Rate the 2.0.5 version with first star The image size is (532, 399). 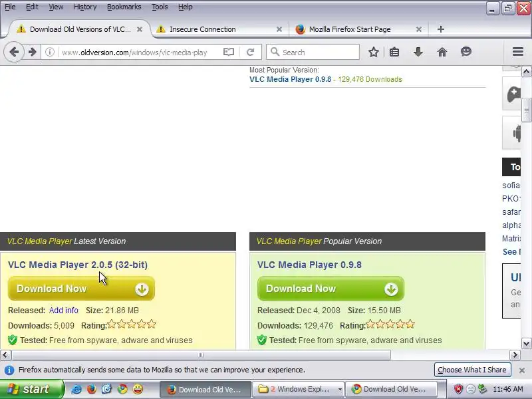coord(112,325)
